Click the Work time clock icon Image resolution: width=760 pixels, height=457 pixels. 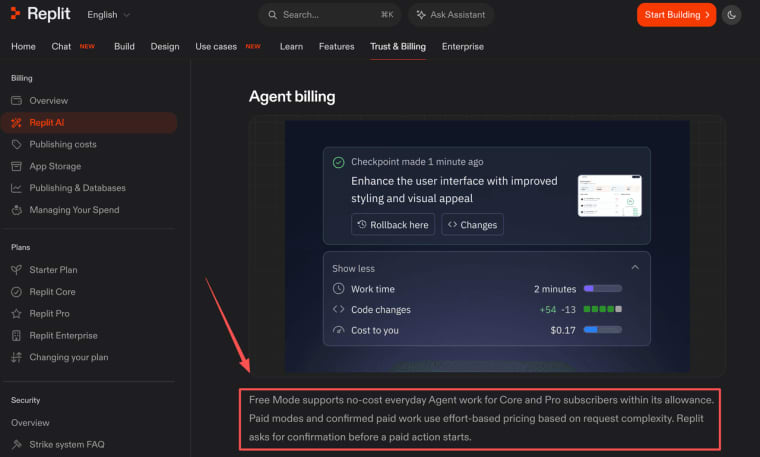click(x=338, y=289)
